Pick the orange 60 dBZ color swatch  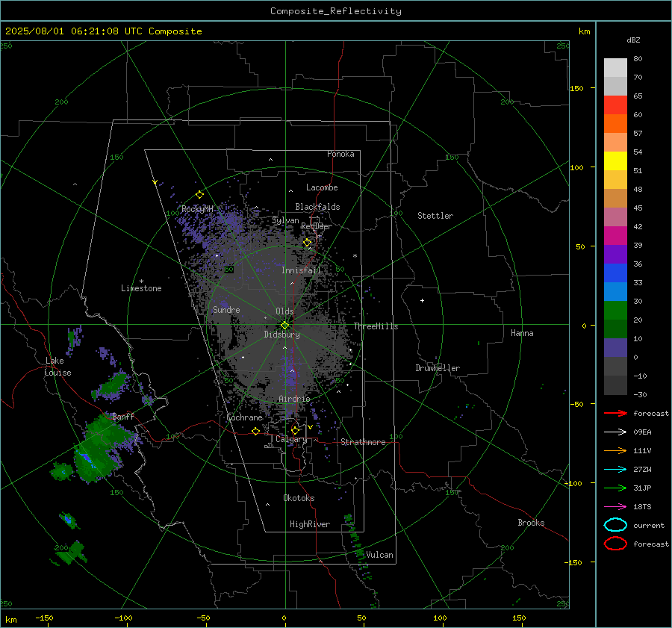(615, 123)
